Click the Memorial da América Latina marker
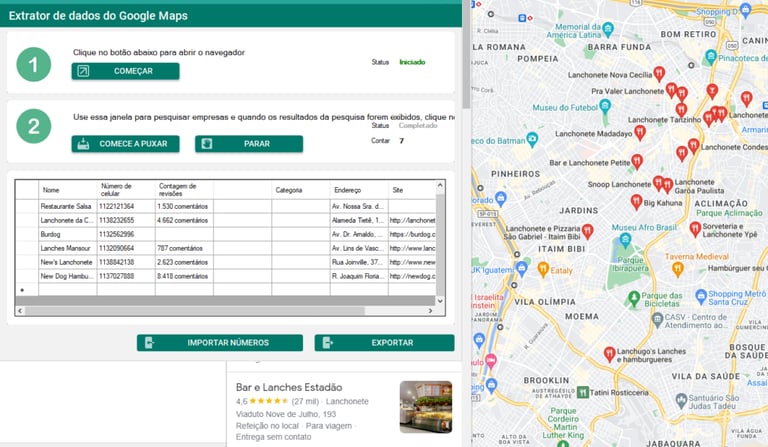The width and height of the screenshot is (768, 447). 608,29
